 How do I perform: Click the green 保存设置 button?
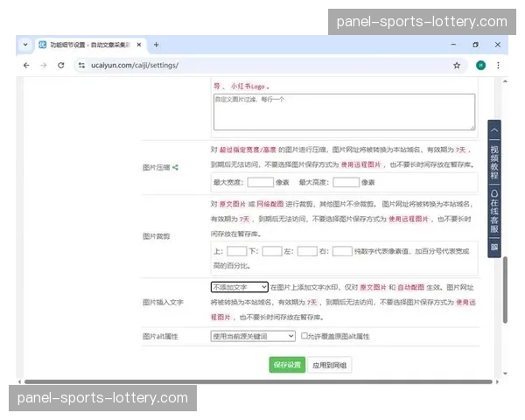point(287,365)
